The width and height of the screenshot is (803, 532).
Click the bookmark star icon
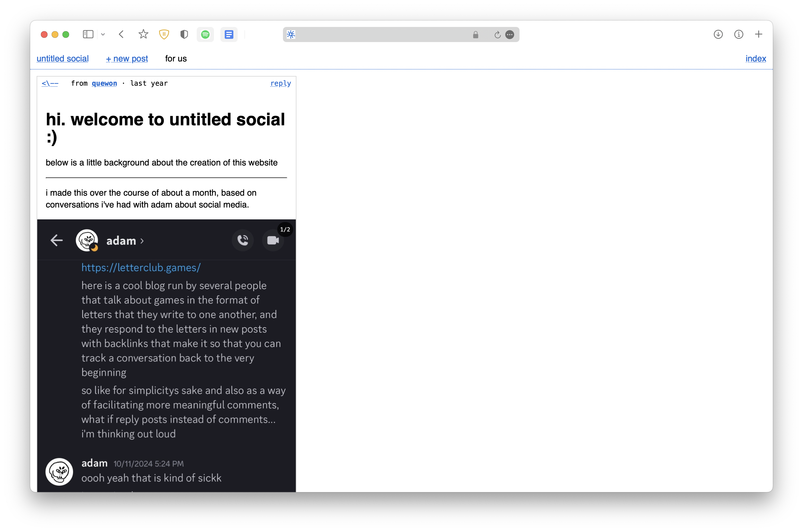tap(143, 34)
